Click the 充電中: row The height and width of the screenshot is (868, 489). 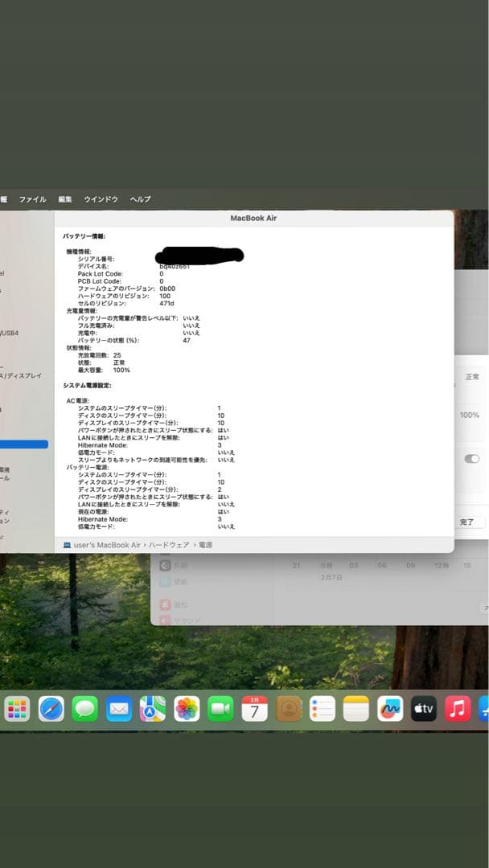139,334
